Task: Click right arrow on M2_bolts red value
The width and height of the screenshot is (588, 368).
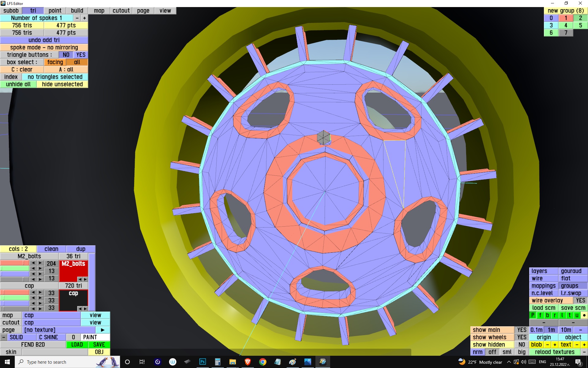Action: point(40,263)
